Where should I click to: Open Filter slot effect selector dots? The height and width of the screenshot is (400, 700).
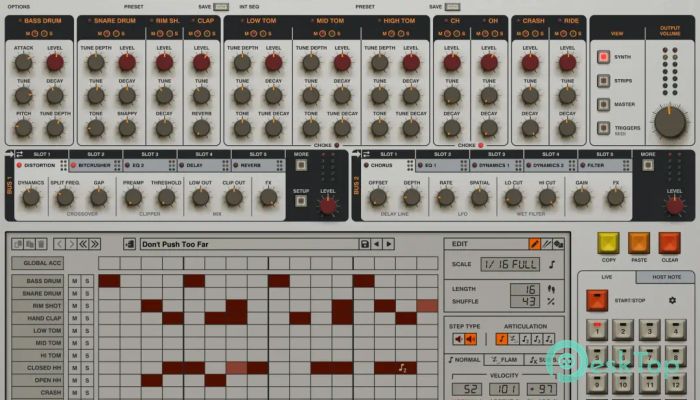[626, 165]
